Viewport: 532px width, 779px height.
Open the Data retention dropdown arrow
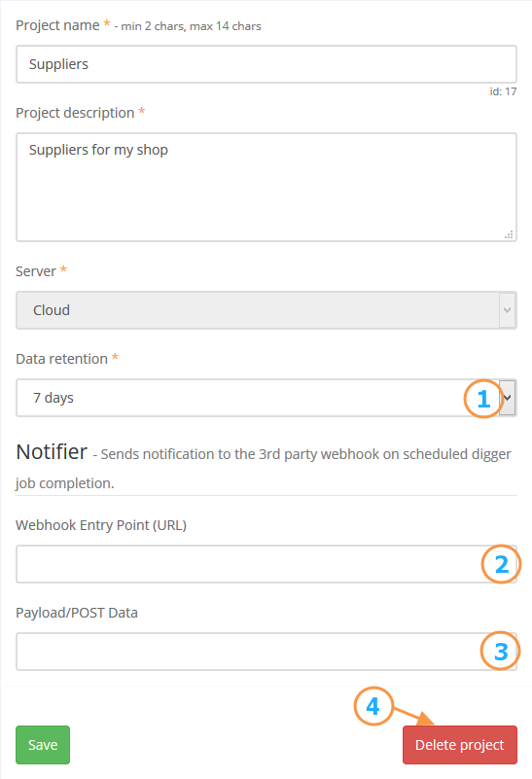pos(508,398)
